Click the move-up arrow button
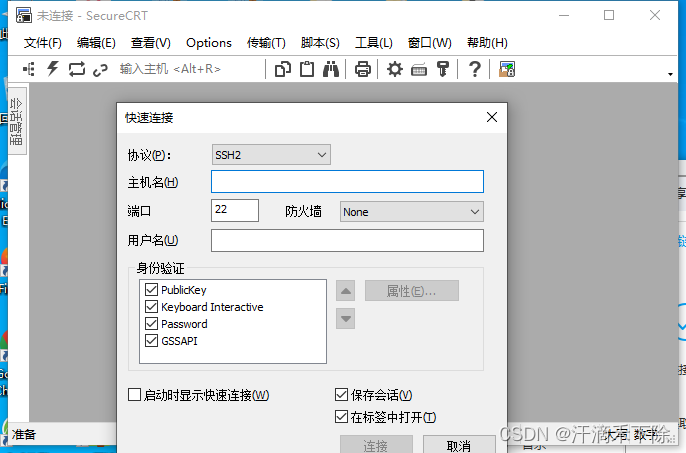This screenshot has width=686, height=453. [346, 291]
